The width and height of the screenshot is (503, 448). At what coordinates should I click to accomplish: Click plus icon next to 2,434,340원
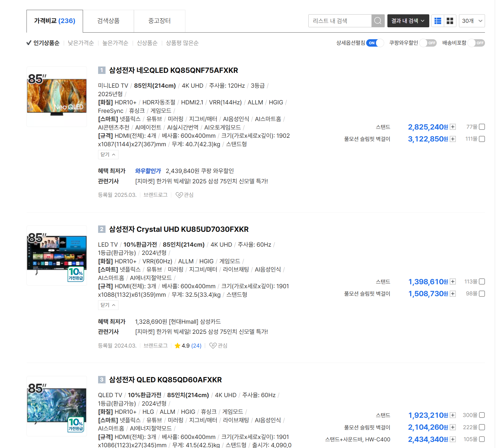tap(453, 439)
